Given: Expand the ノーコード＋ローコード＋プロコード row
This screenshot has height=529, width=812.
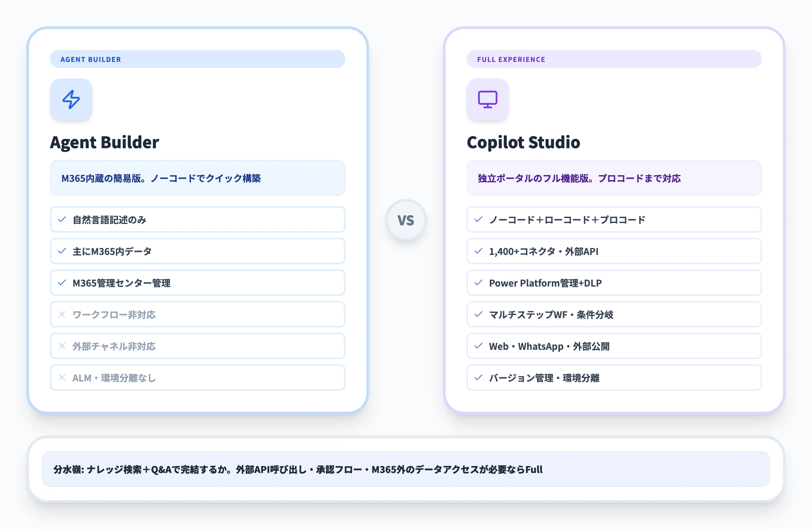Looking at the screenshot, I should click(x=614, y=220).
